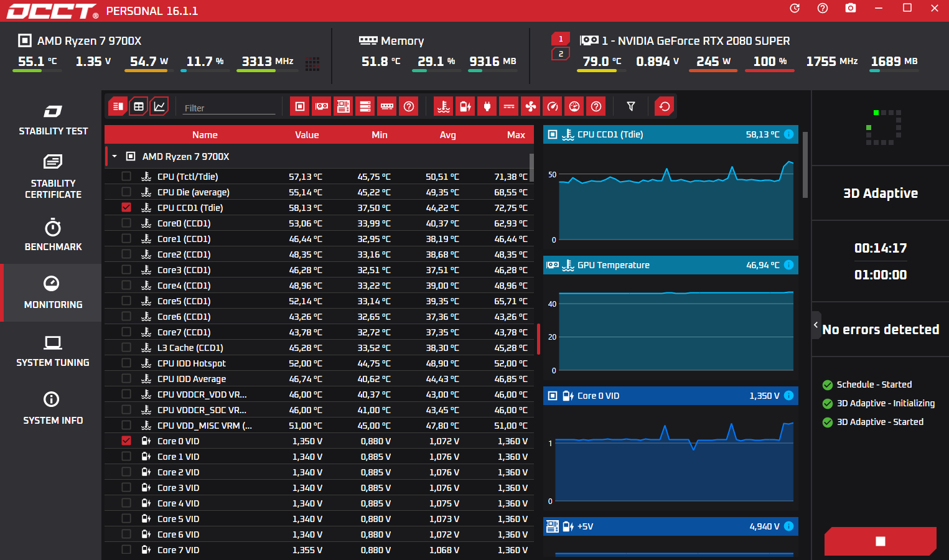Go to the System Info section
Screen dimensions: 949x560
pyautogui.click(x=53, y=408)
